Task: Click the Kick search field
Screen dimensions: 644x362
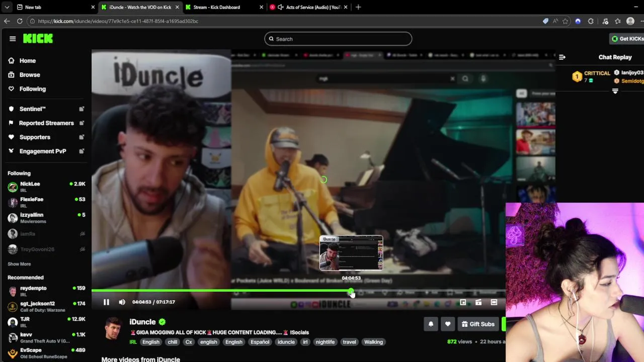Action: (x=338, y=39)
